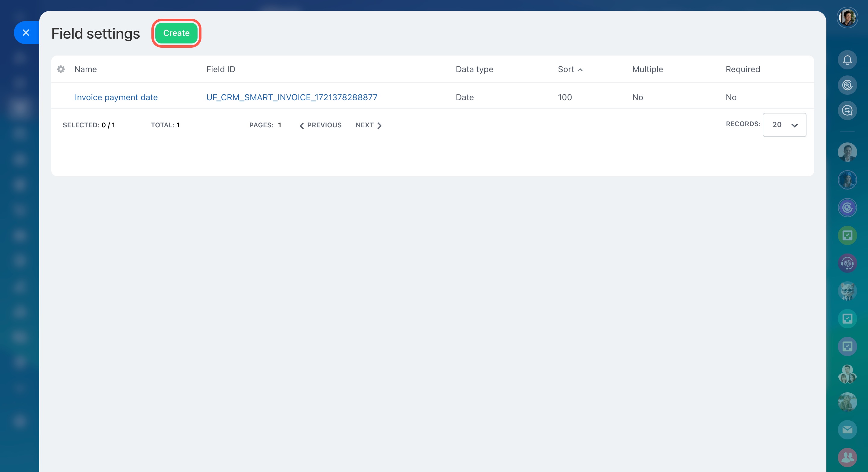Go to the Next page
Viewport: 868px width, 472px height.
coord(368,125)
